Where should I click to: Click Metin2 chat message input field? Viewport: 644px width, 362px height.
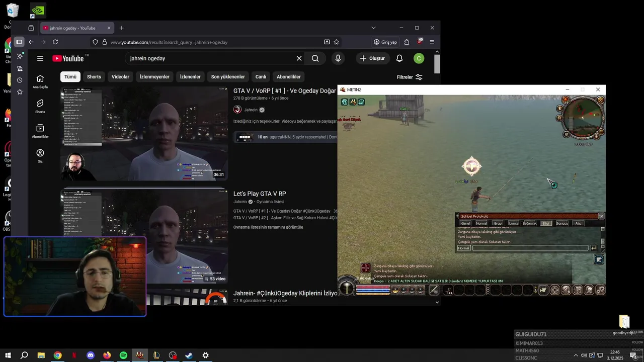(530, 248)
